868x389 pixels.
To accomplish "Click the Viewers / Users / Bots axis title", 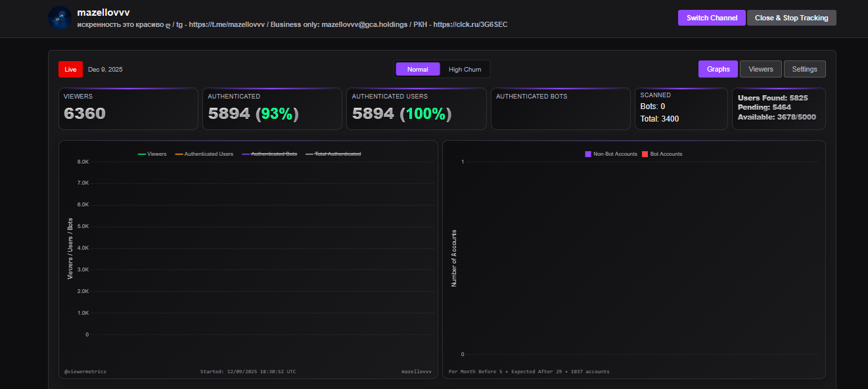I will point(70,248).
